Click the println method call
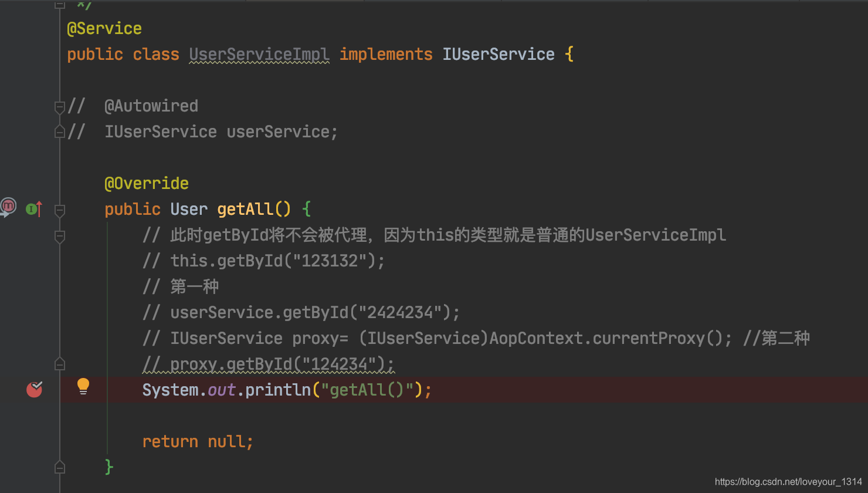This screenshot has height=493, width=868. (x=278, y=390)
